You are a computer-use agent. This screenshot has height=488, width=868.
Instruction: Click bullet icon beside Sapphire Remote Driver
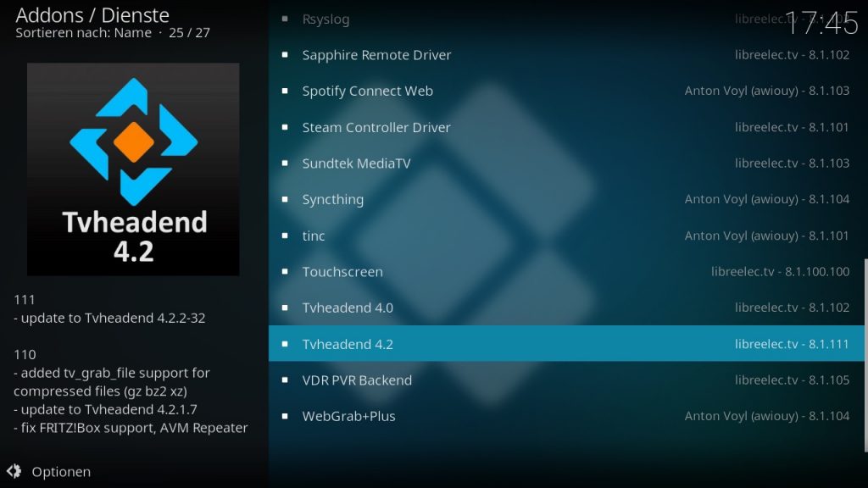tap(285, 55)
